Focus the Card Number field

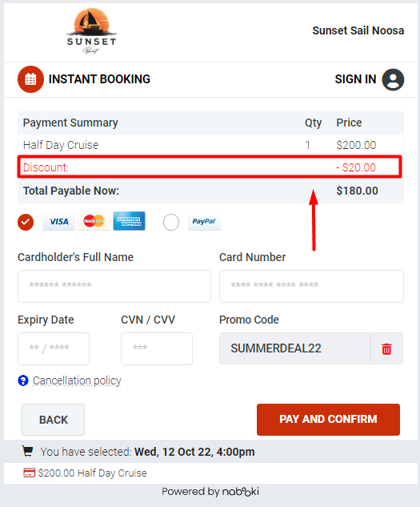point(311,287)
